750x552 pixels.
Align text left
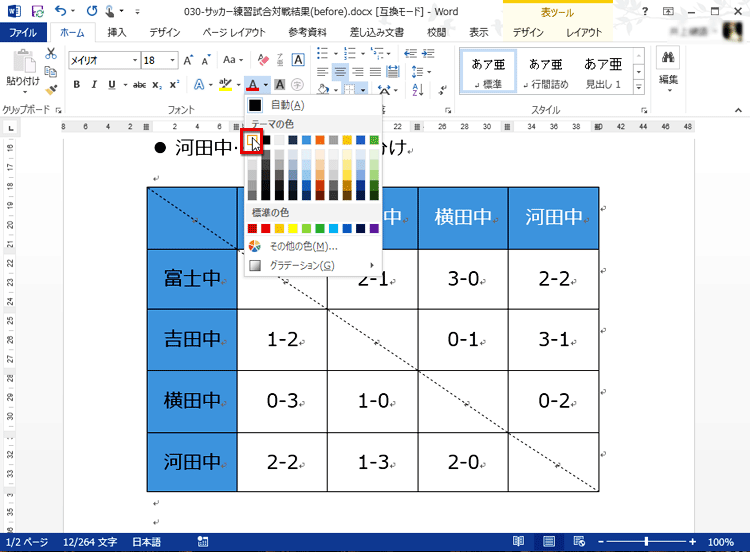click(323, 72)
